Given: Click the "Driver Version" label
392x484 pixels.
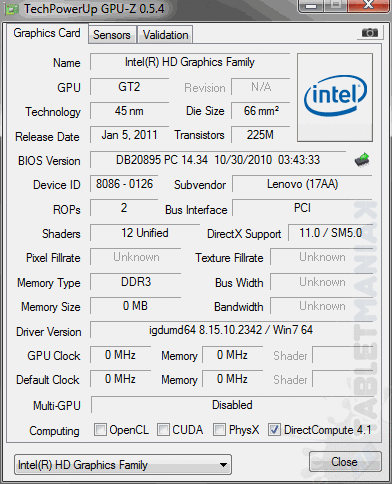Looking at the screenshot, I should click(49, 332).
